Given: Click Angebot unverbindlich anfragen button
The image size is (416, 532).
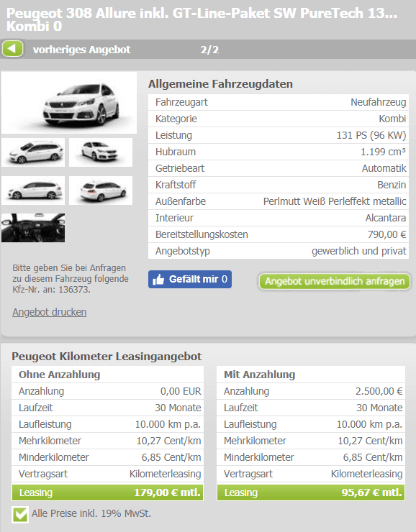Looking at the screenshot, I should (x=335, y=281).
